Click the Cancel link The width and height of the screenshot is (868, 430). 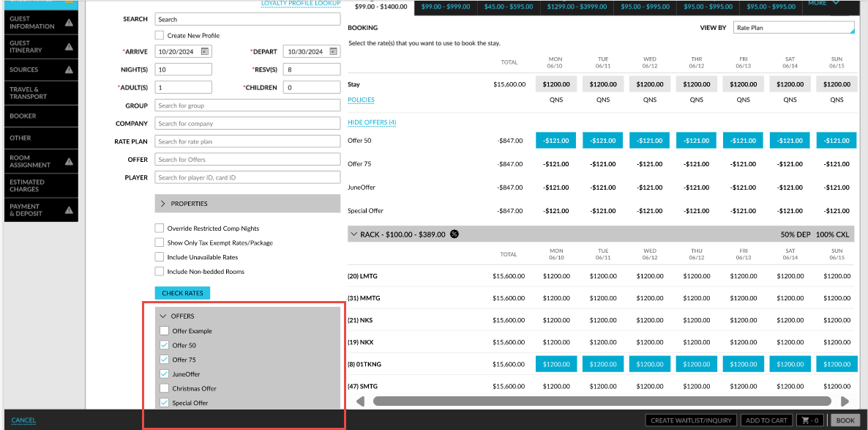point(23,420)
